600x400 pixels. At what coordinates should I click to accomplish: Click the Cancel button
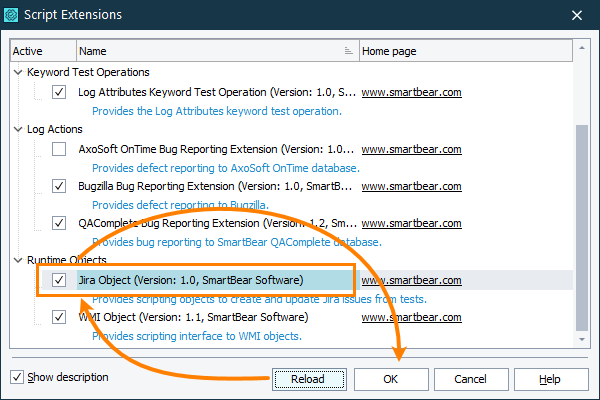click(470, 379)
